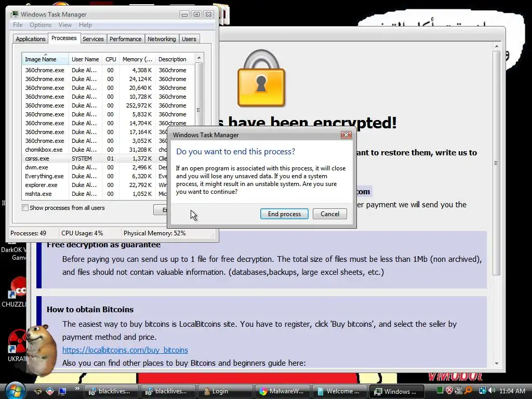Open the red shield security tray icon
Screen dimensions: 532x399
[449, 391]
